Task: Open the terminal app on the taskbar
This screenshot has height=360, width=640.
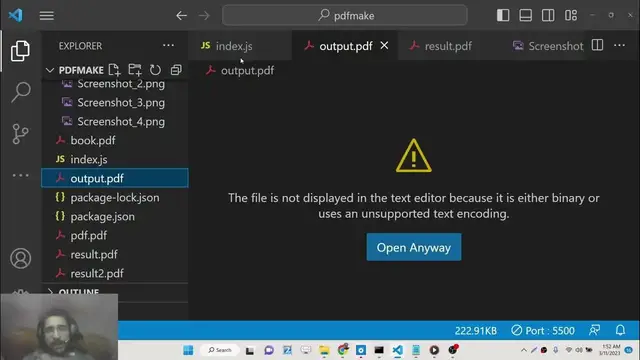Action: click(379, 350)
